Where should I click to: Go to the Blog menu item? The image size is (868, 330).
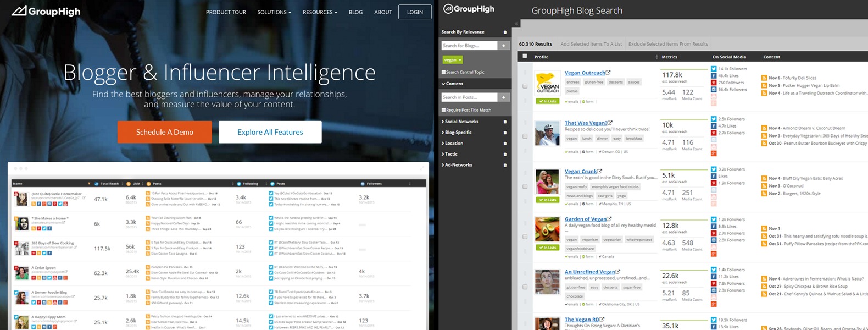pyautogui.click(x=355, y=12)
